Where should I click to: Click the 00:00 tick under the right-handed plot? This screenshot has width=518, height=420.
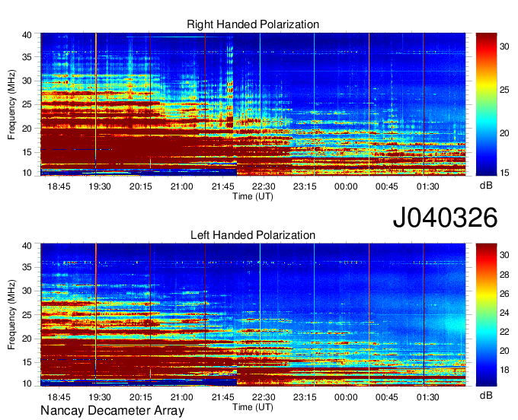346,186
